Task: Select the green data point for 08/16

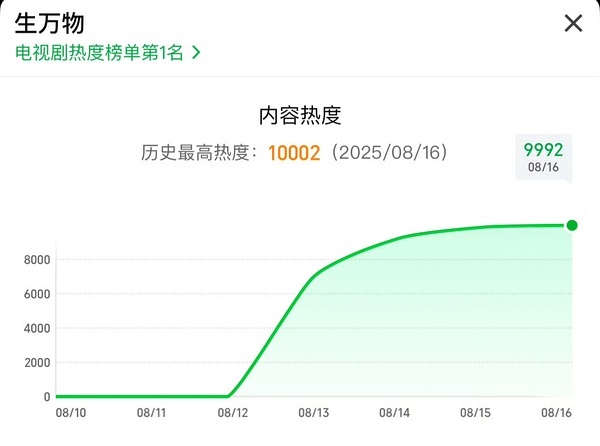Action: (x=572, y=225)
